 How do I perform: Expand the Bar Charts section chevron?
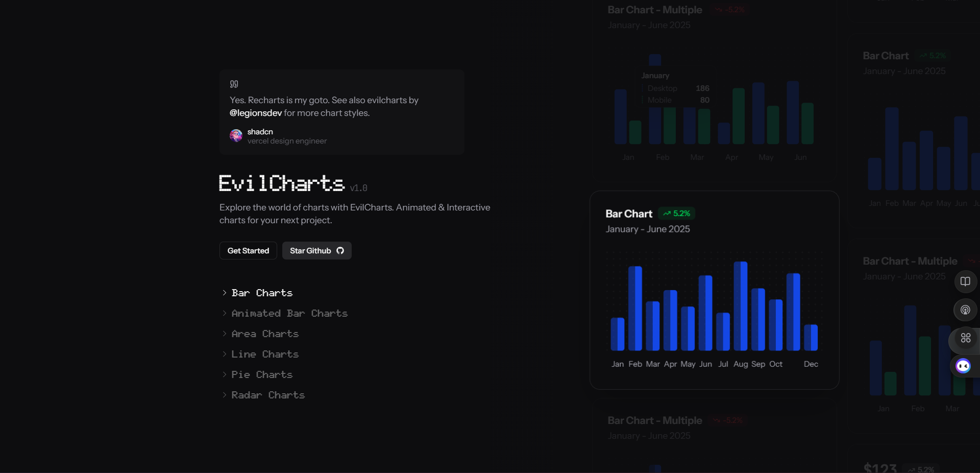[225, 293]
